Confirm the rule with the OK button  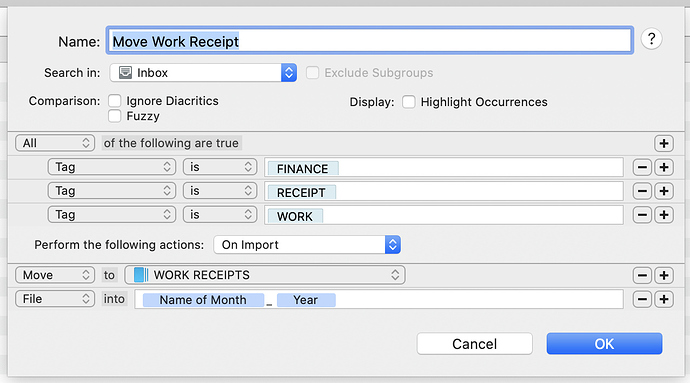604,344
